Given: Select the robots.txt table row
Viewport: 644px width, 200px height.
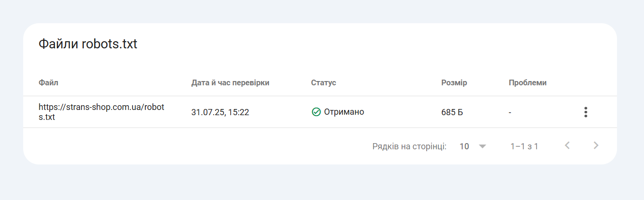Looking at the screenshot, I should pos(320,112).
